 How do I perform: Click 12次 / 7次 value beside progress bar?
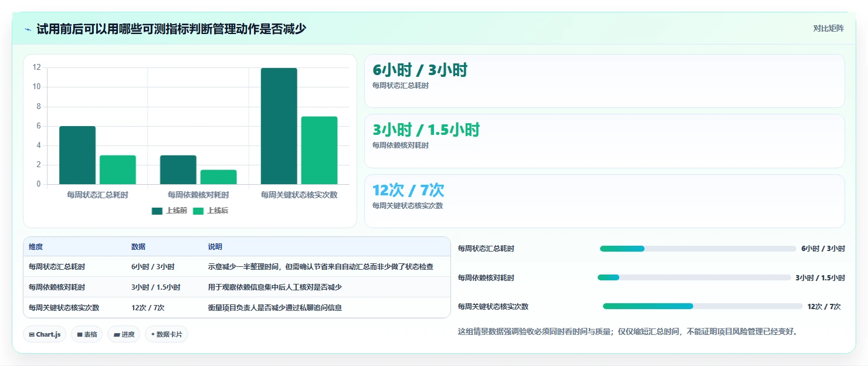pos(824,306)
